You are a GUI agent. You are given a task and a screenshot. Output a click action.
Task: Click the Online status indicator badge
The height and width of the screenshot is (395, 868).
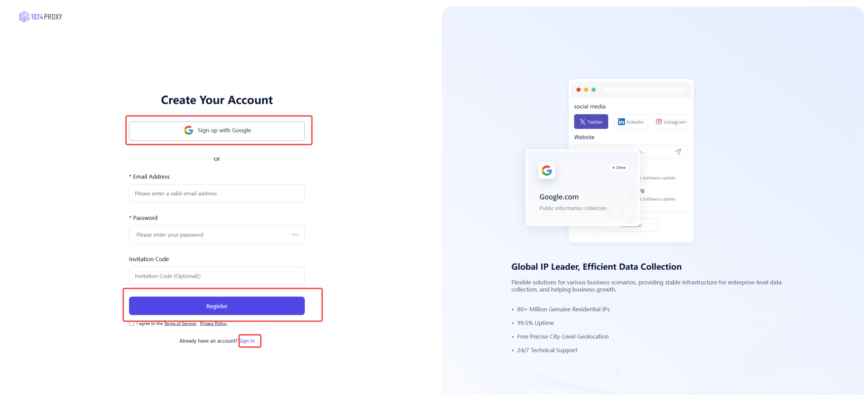[x=619, y=168]
